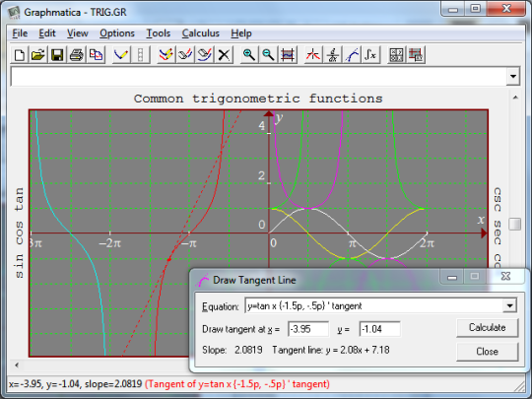The image size is (532, 399).
Task: Zoom in with the plus magnifier
Action: point(249,54)
